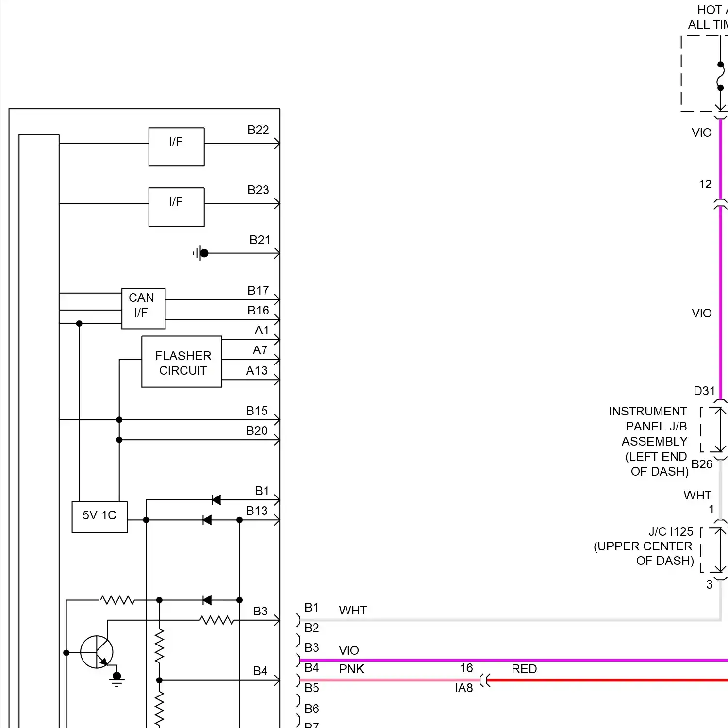The image size is (728, 728).
Task: Click the horizontal resistor on the B3 line
Action: pos(217,620)
